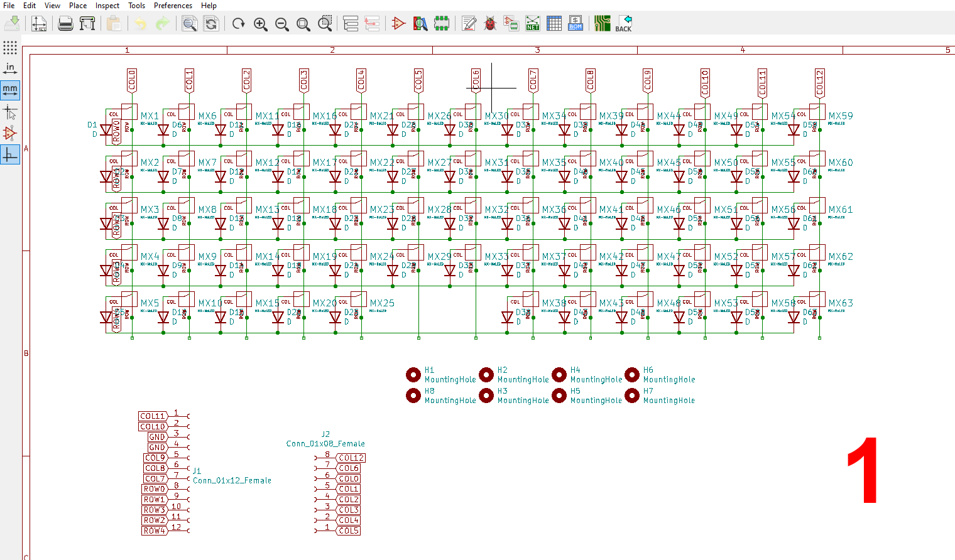The width and height of the screenshot is (955, 560).
Task: Toggle display of hidden pins
Action: pyautogui.click(x=10, y=132)
